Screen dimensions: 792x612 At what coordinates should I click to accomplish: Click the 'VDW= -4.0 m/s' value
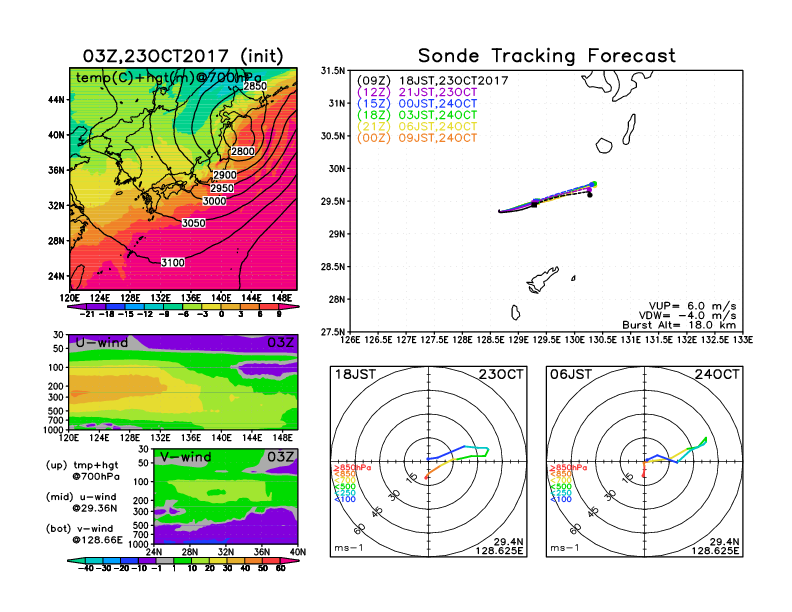(687, 316)
